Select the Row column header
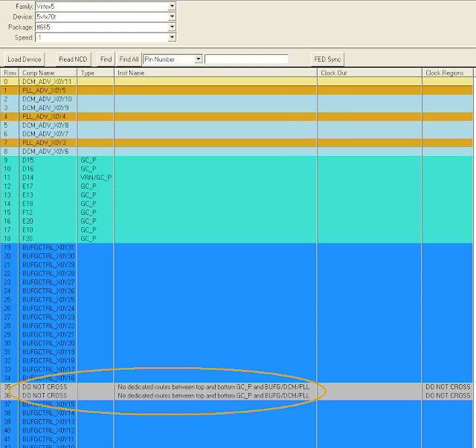This screenshot has width=476, height=448. pyautogui.click(x=10, y=73)
